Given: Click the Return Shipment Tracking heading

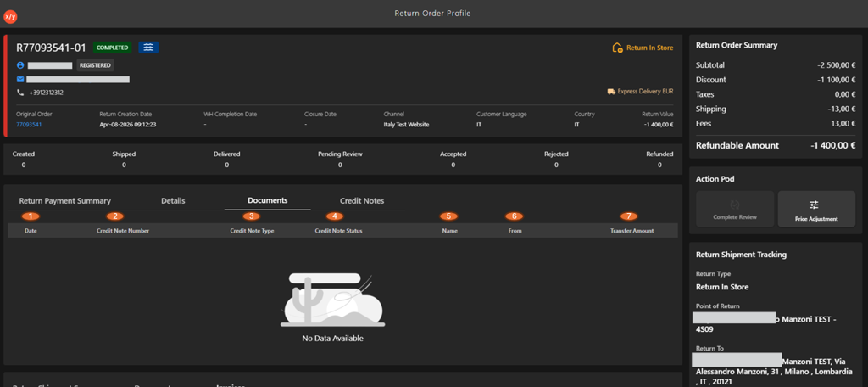Looking at the screenshot, I should [741, 255].
